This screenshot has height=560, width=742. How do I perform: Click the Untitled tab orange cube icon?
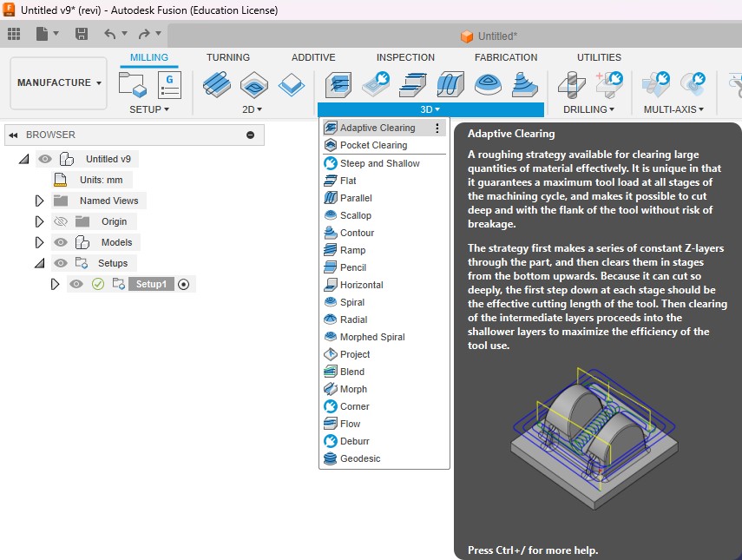(467, 36)
